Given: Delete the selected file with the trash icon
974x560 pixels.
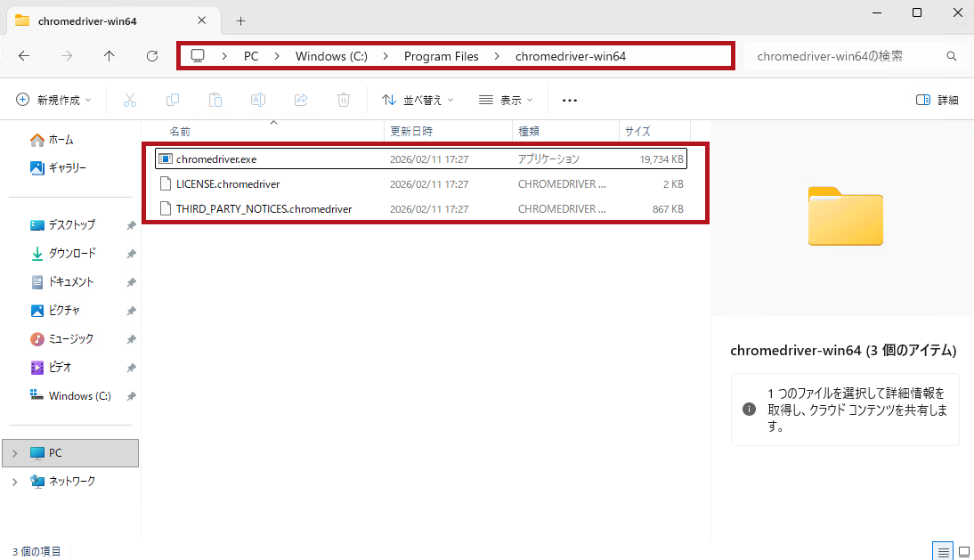Looking at the screenshot, I should 344,100.
